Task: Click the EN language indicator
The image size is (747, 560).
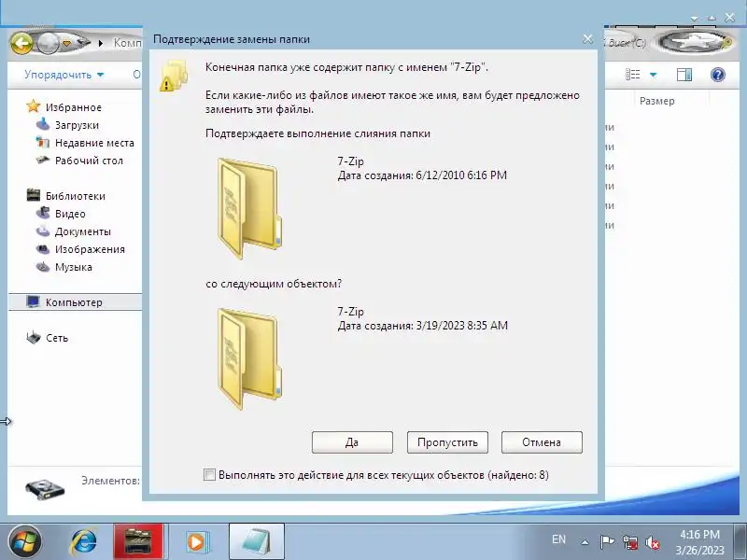Action: pyautogui.click(x=558, y=539)
